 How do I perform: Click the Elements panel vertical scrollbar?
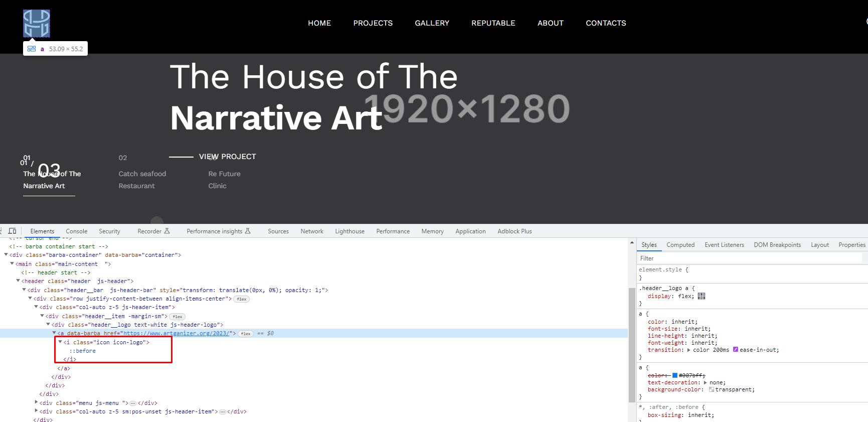click(x=632, y=344)
